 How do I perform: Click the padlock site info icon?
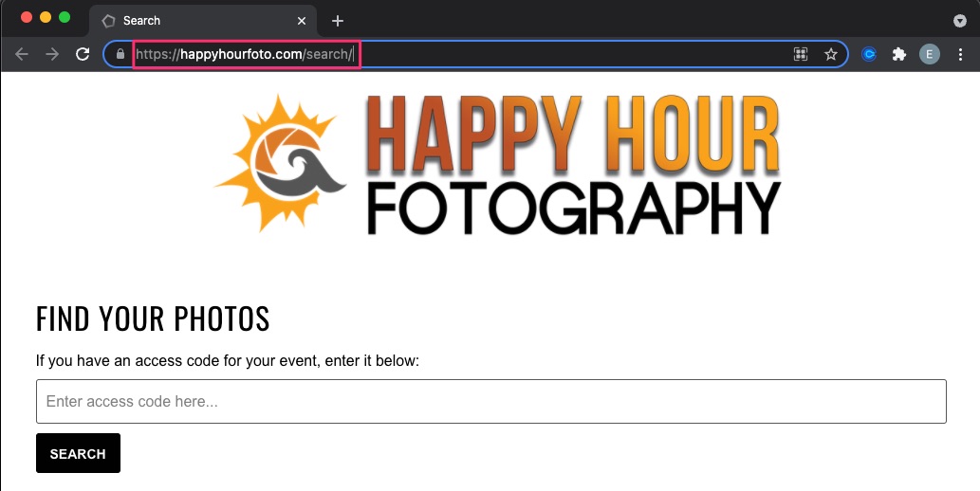pyautogui.click(x=120, y=54)
